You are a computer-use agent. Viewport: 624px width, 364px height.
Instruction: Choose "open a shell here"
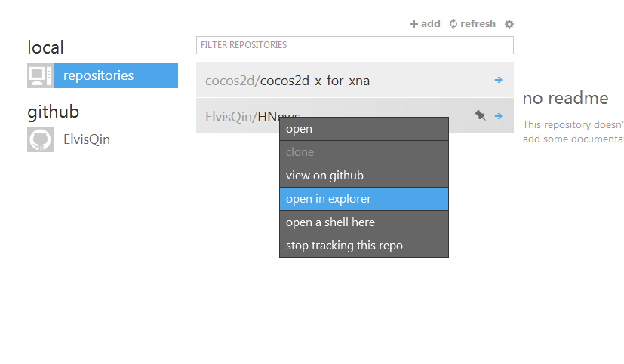364,222
